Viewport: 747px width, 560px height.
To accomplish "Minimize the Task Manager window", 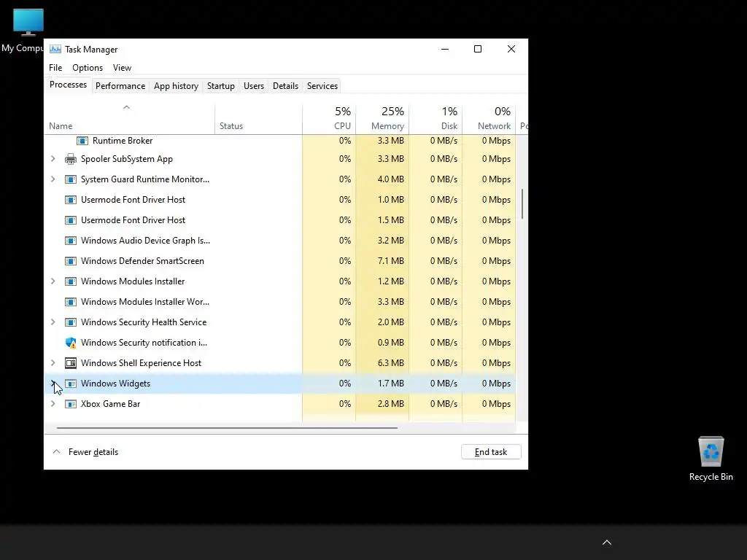I will pos(445,49).
